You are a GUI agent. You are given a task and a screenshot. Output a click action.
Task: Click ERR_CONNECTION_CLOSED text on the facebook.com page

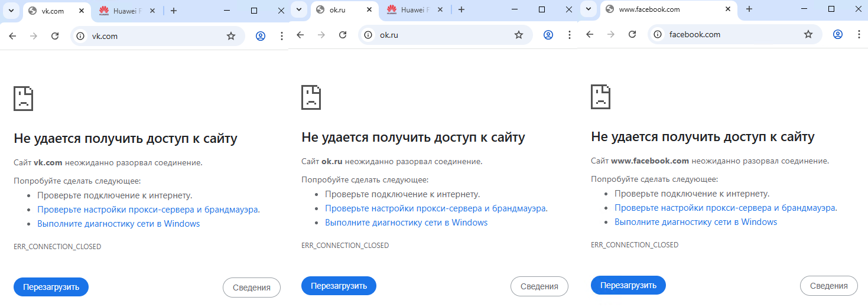click(x=635, y=245)
